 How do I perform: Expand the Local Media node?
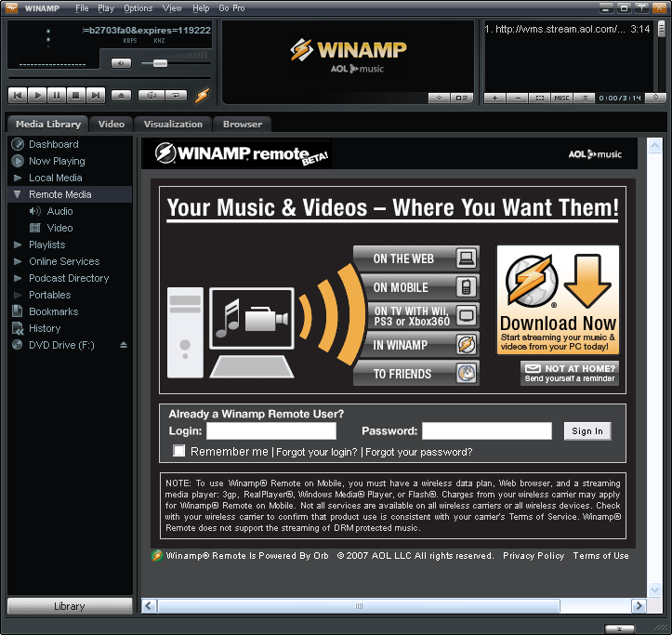pyautogui.click(x=18, y=178)
